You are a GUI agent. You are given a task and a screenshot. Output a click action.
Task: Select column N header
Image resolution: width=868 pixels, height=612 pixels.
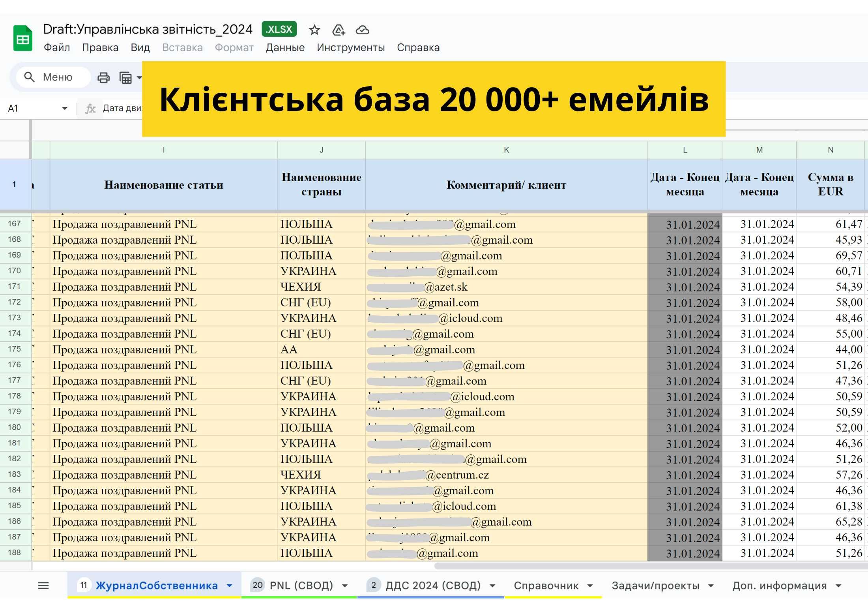[831, 150]
